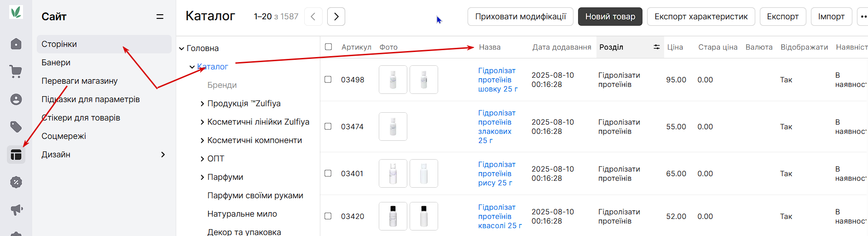Open the Банери menu item
Image resolution: width=868 pixels, height=236 pixels.
coord(56,63)
